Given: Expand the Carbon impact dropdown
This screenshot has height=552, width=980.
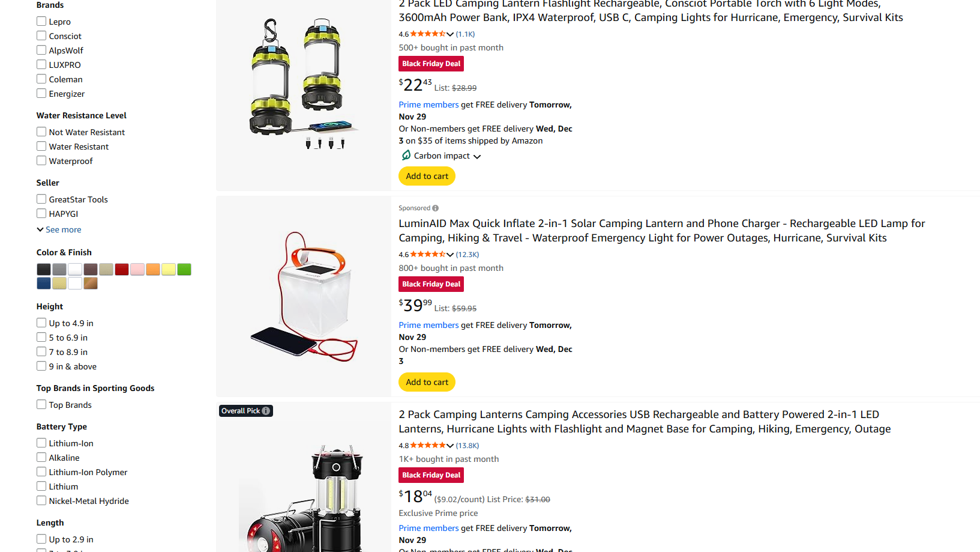Looking at the screenshot, I should 477,157.
